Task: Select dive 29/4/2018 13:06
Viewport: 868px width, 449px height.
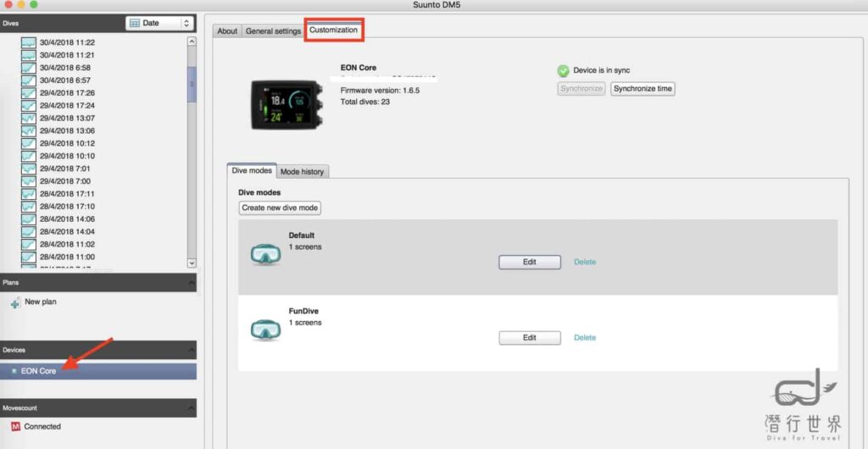Action: coord(67,131)
